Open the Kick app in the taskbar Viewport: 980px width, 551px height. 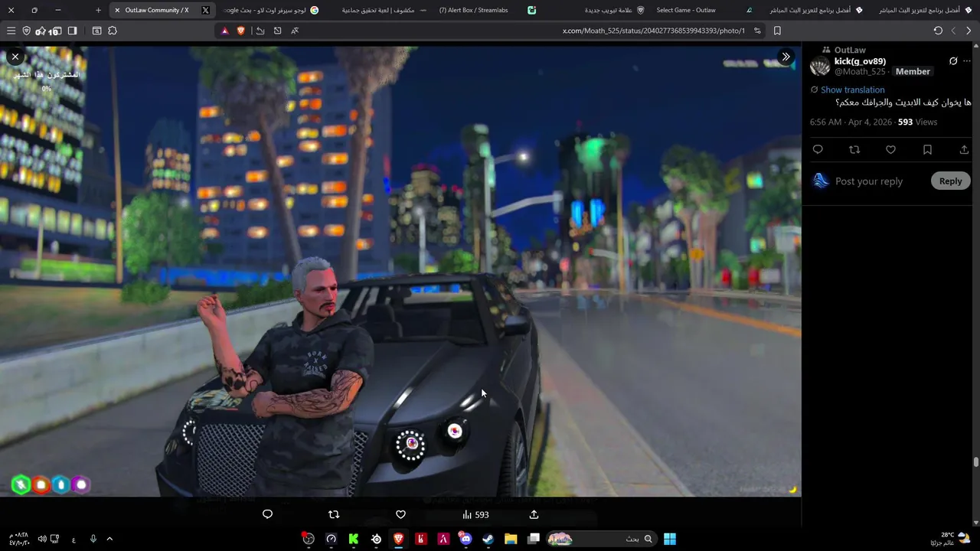(x=354, y=539)
